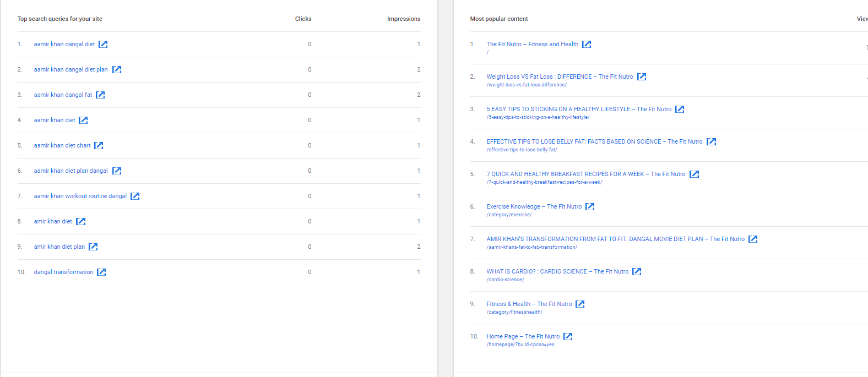
Task: Open the 'dangal transformation' query link
Action: [x=64, y=272]
